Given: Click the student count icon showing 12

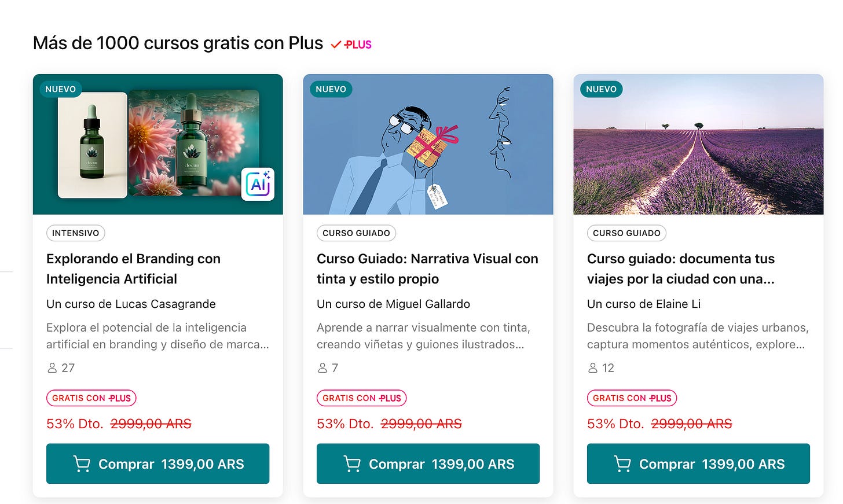Looking at the screenshot, I should 593,368.
